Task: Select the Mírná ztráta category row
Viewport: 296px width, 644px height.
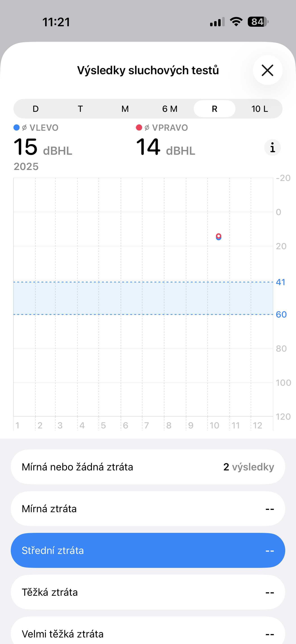Action: point(148,509)
